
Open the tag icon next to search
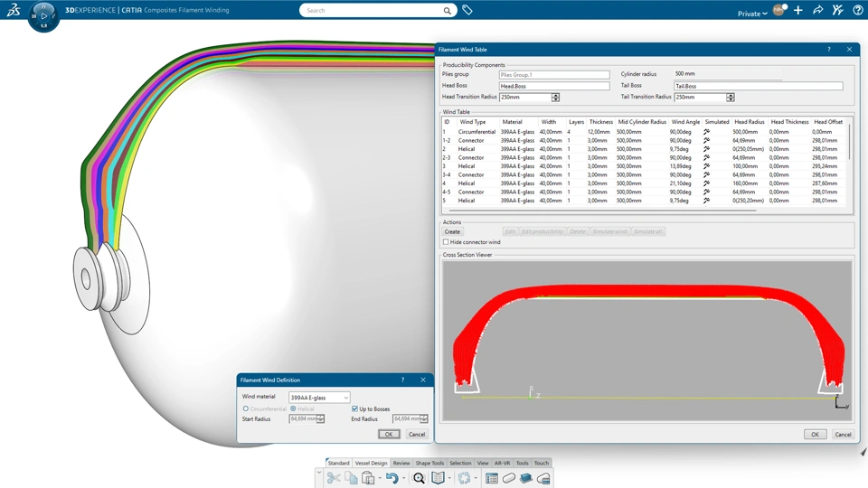[467, 10]
